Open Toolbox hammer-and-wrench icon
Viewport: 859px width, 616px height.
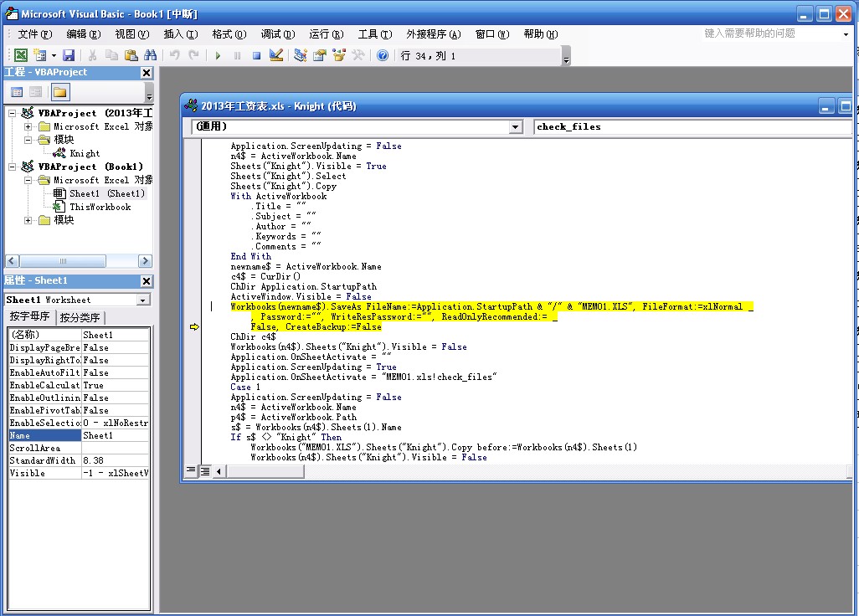pos(358,55)
